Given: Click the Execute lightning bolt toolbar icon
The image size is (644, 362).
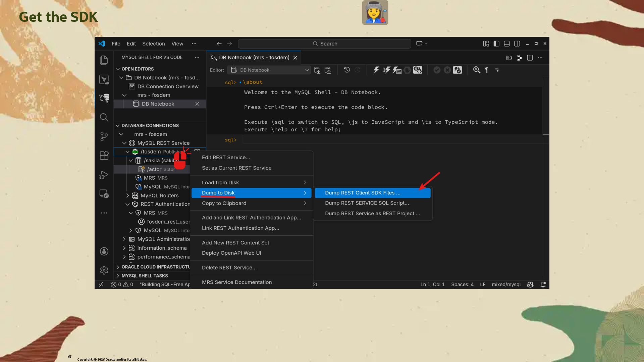Looking at the screenshot, I should (x=376, y=70).
